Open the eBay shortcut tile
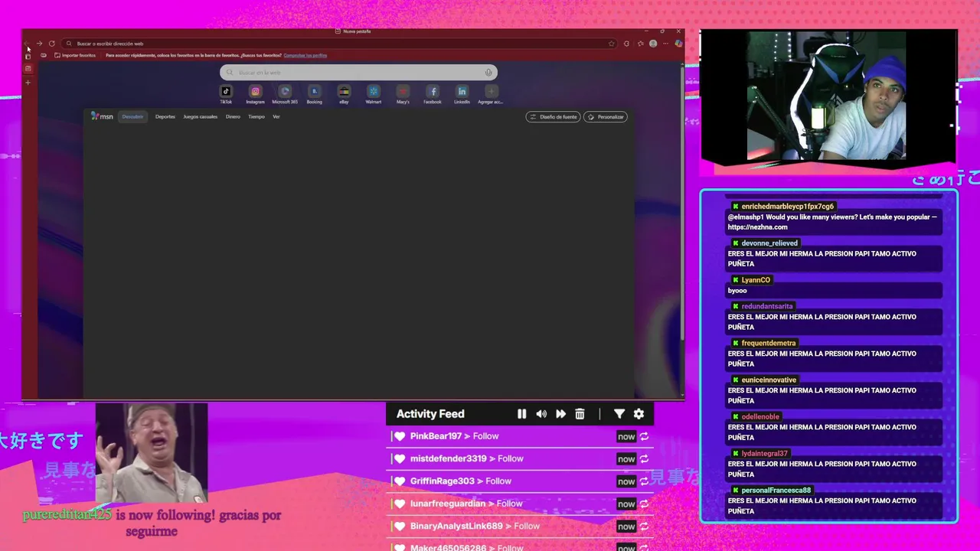Screen dimensions: 980x551 [x=344, y=94]
